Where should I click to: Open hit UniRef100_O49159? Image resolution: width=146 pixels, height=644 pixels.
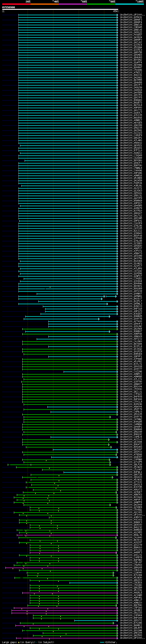(x=131, y=87)
